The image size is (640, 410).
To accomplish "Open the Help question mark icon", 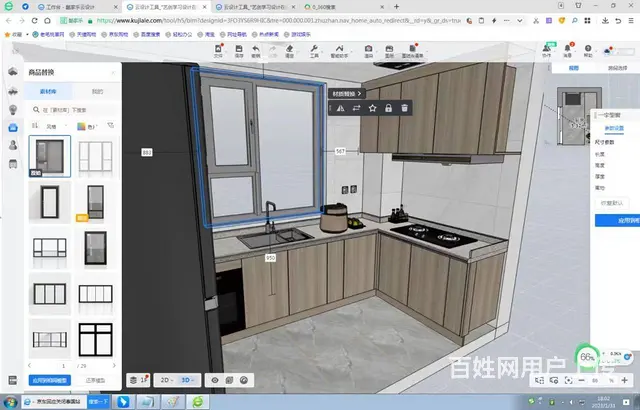I will (x=588, y=51).
